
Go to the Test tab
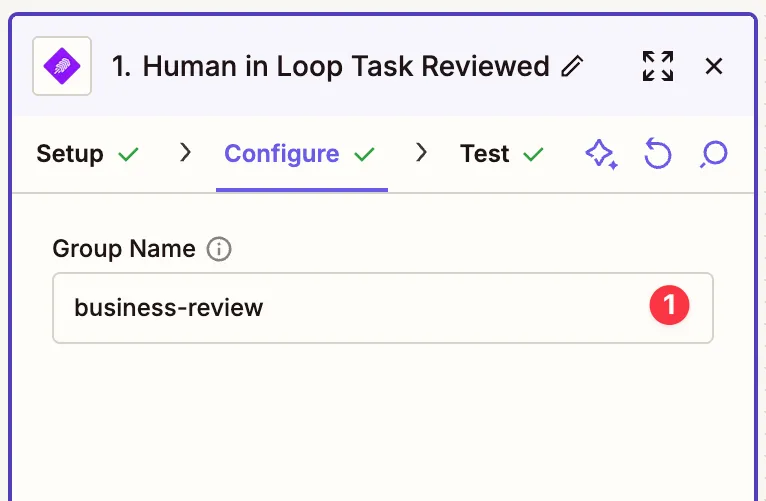[x=485, y=154]
